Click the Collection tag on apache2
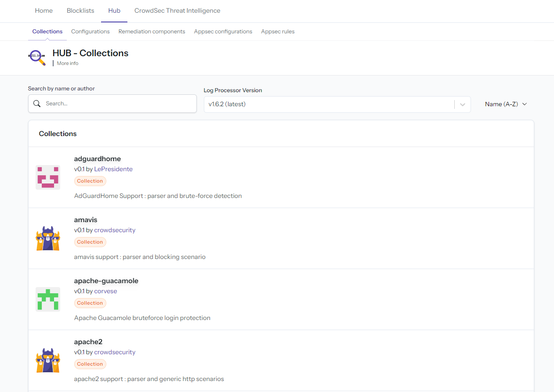Viewport: 554px width, 392px height. (x=90, y=364)
